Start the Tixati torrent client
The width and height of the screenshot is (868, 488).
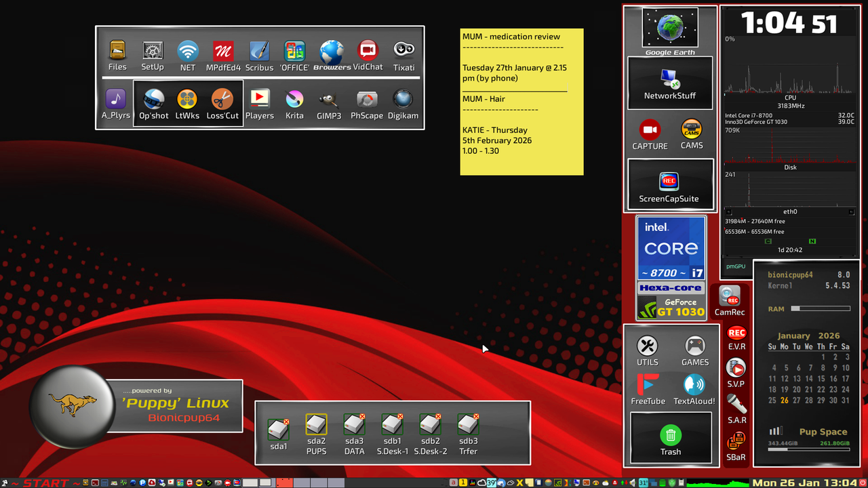(x=404, y=49)
